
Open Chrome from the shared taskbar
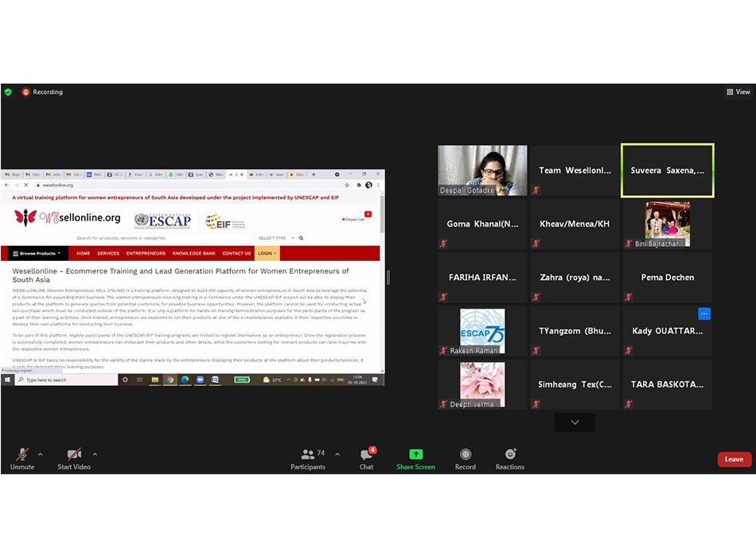(x=170, y=380)
